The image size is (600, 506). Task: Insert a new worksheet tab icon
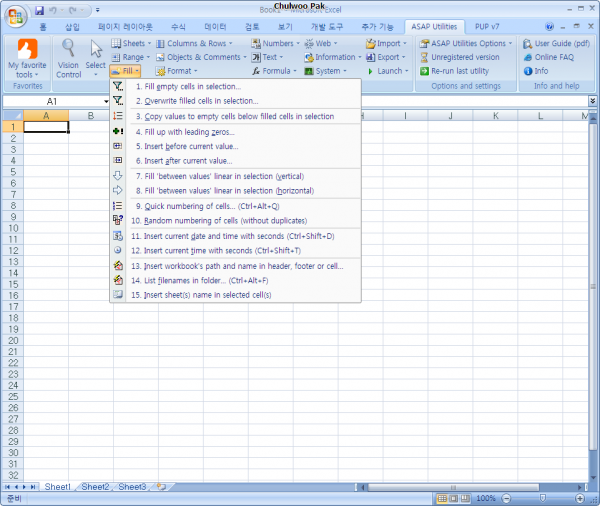tap(162, 486)
